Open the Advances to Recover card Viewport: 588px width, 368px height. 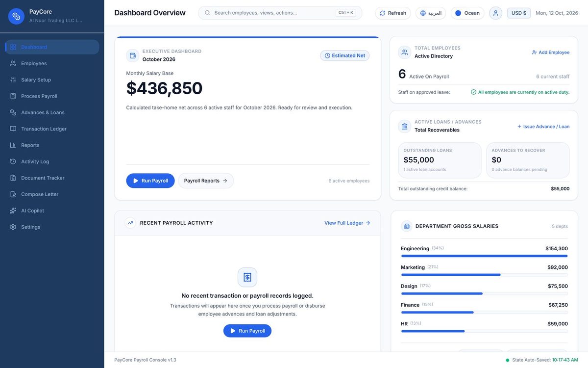528,160
